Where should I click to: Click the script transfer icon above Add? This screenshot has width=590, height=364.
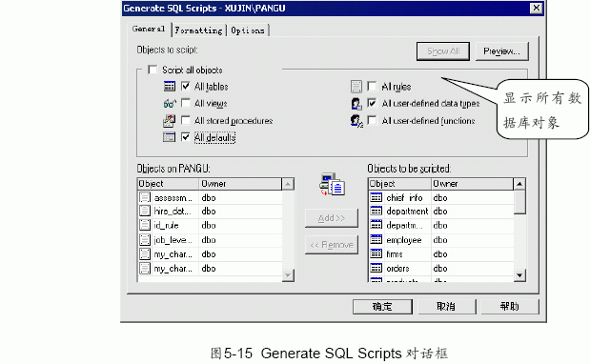pos(333,184)
